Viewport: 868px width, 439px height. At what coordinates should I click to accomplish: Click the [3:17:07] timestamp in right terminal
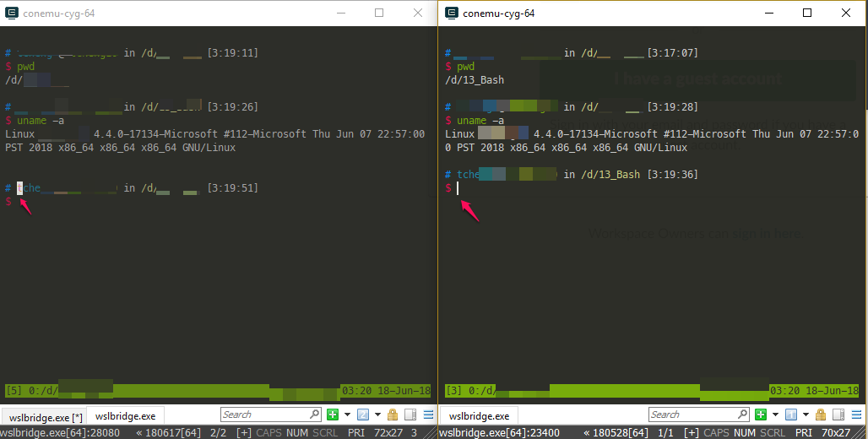[673, 53]
